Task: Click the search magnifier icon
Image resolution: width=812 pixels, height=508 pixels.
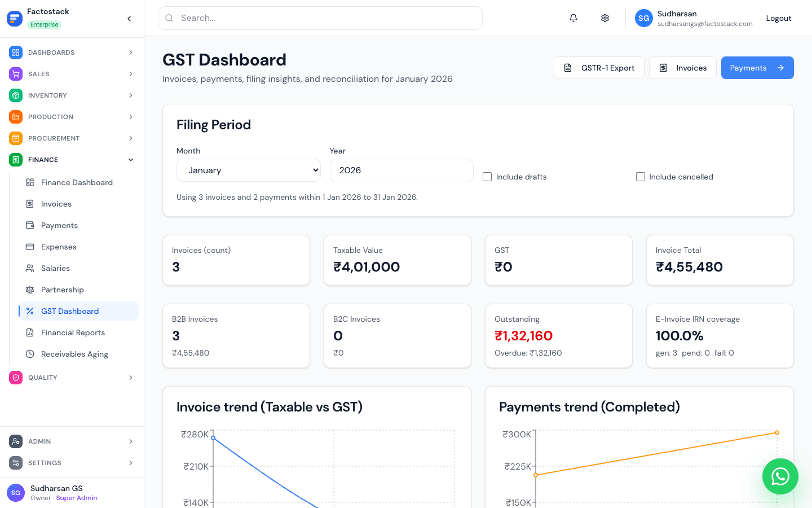Action: [169, 18]
